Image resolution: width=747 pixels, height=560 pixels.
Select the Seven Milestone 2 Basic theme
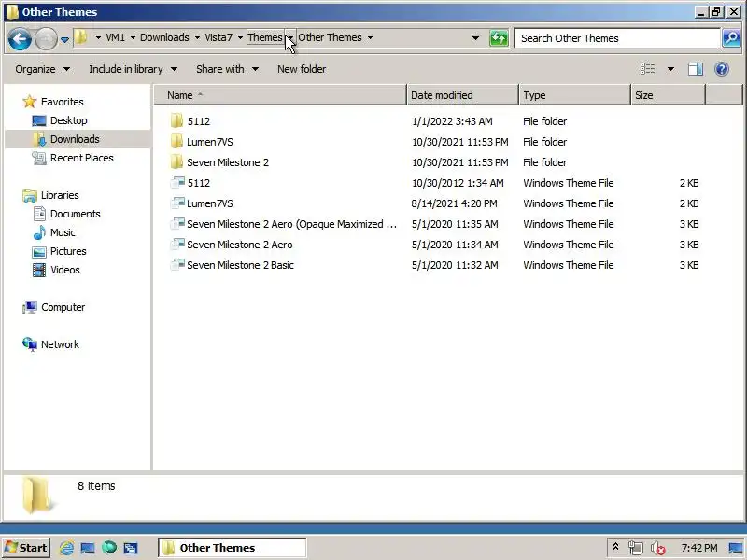pos(240,265)
